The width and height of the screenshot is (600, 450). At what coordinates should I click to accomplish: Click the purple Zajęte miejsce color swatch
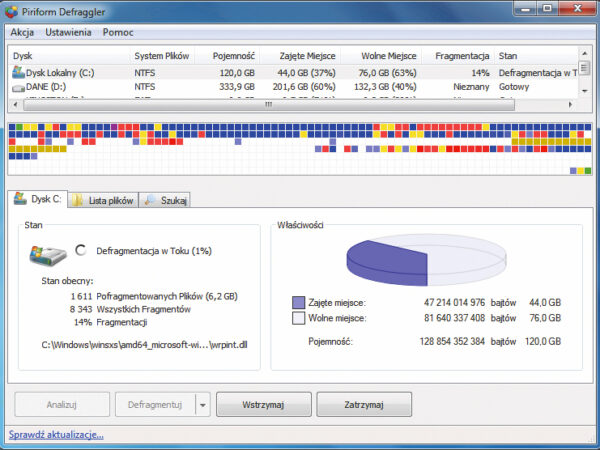pos(298,302)
